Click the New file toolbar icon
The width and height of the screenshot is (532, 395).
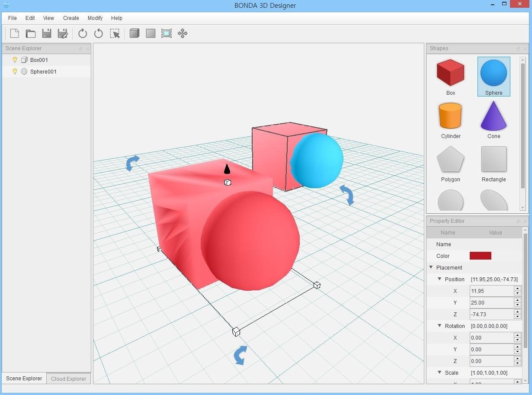tap(15, 33)
